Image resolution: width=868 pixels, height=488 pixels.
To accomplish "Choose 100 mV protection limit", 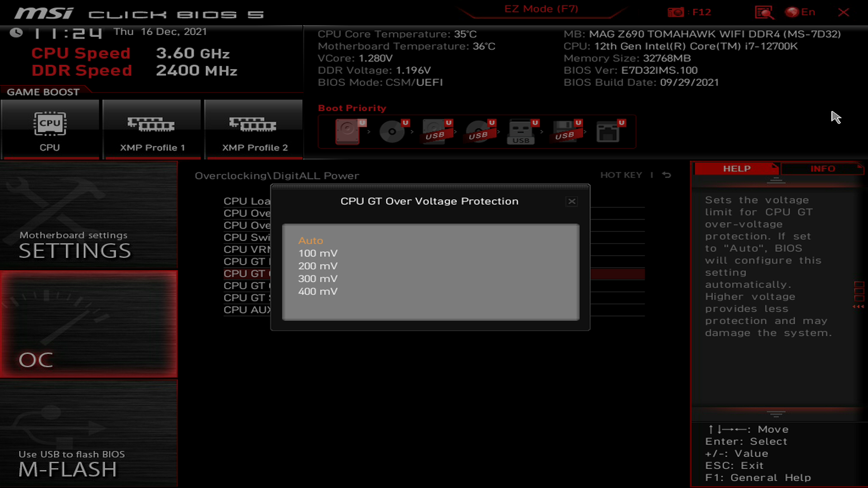I will [318, 253].
